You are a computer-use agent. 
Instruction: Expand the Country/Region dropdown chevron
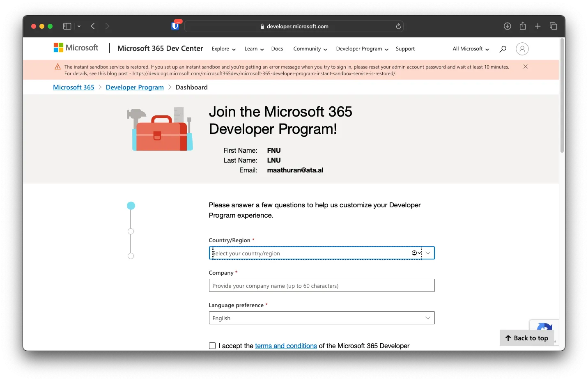(x=428, y=253)
